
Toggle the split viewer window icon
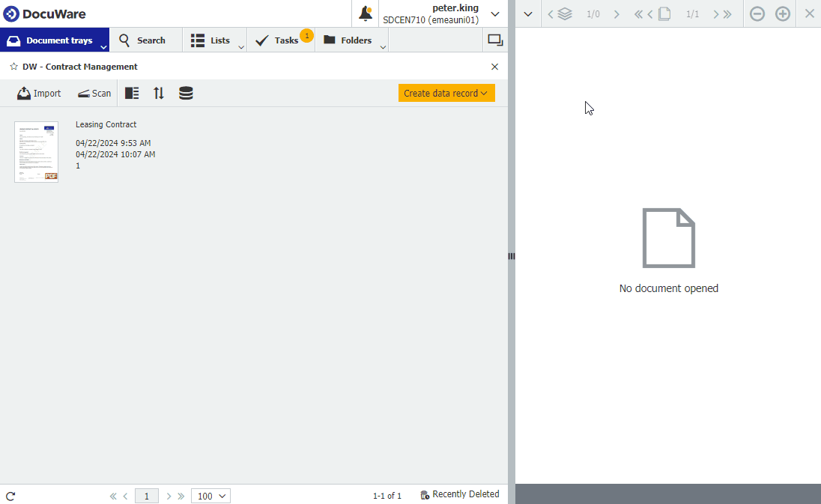[495, 40]
